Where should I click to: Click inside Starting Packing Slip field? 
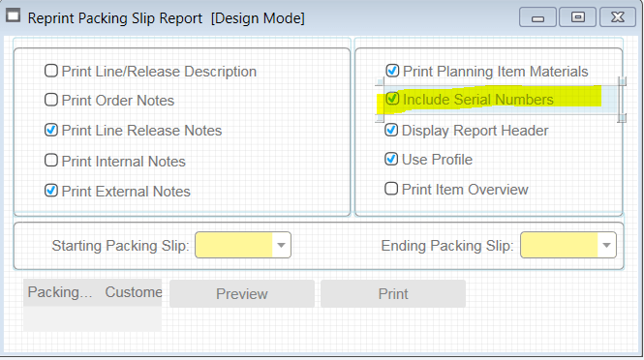[233, 245]
